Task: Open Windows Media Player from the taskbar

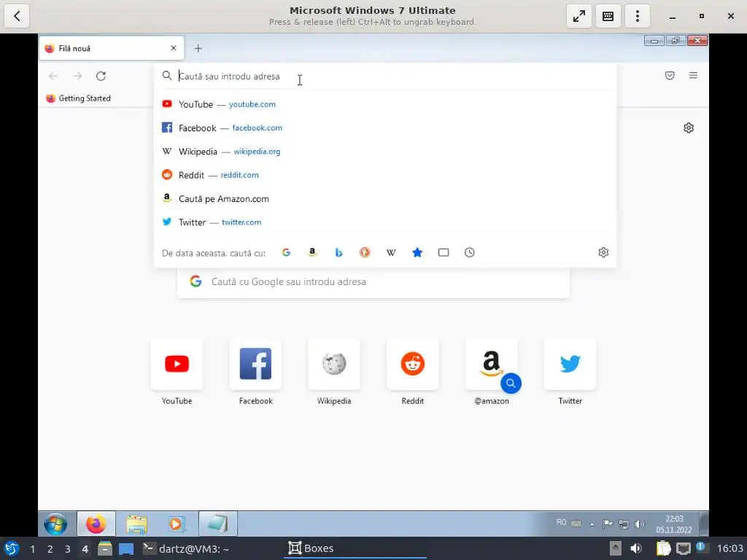Action: click(x=177, y=524)
